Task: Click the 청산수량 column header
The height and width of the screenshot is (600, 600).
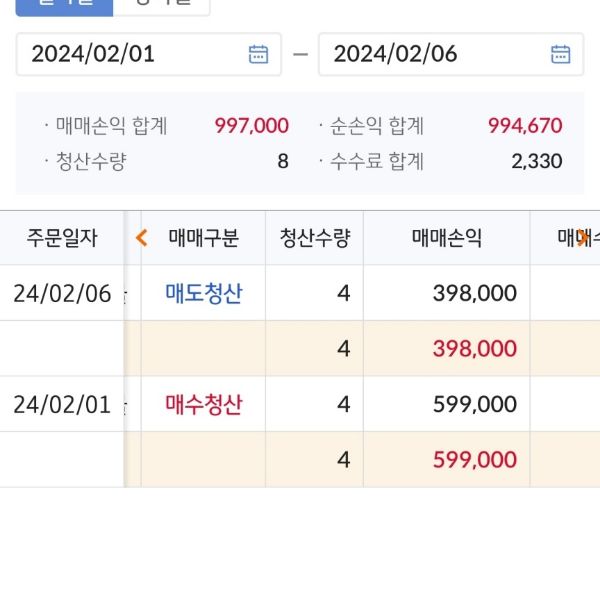Action: (x=314, y=238)
